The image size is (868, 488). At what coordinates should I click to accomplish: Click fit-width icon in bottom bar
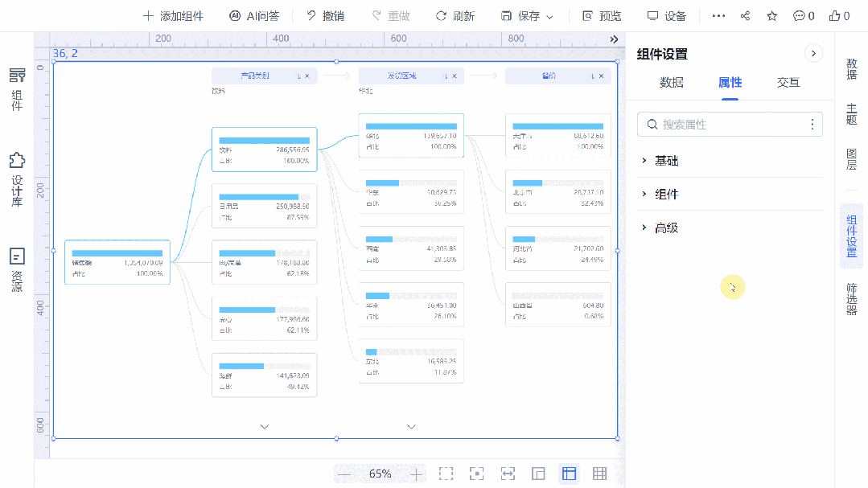click(x=508, y=474)
